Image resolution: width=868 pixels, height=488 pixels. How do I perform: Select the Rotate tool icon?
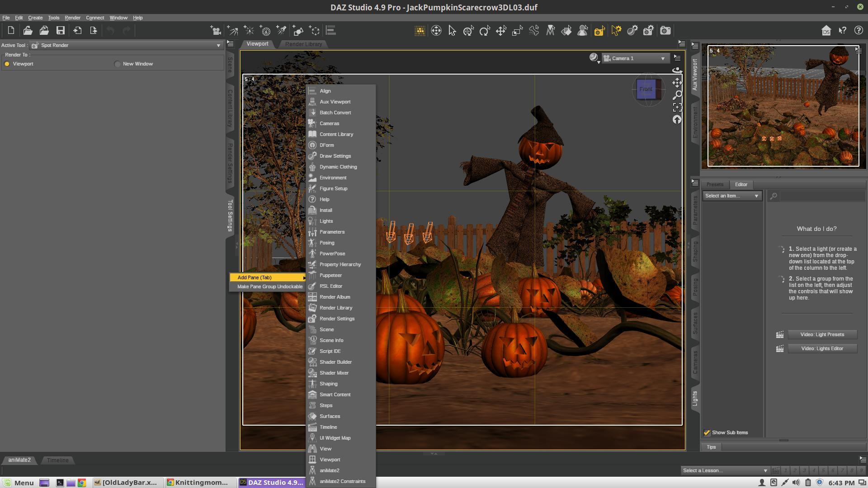point(485,31)
